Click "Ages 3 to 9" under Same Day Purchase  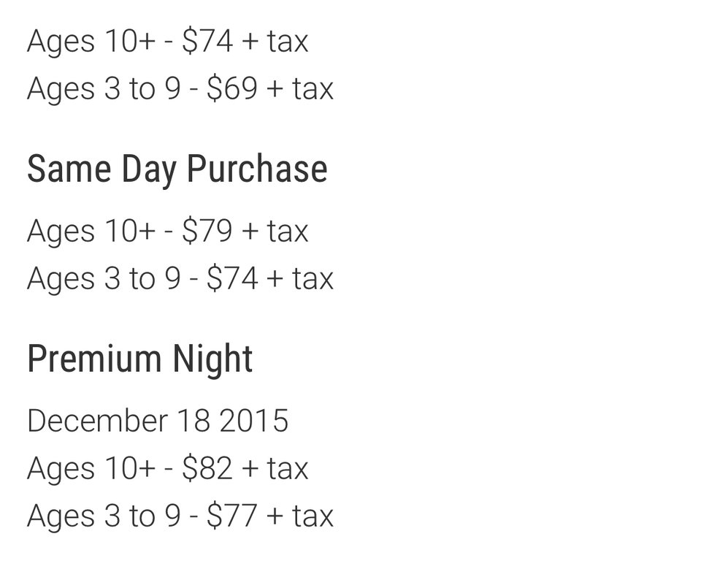click(104, 279)
